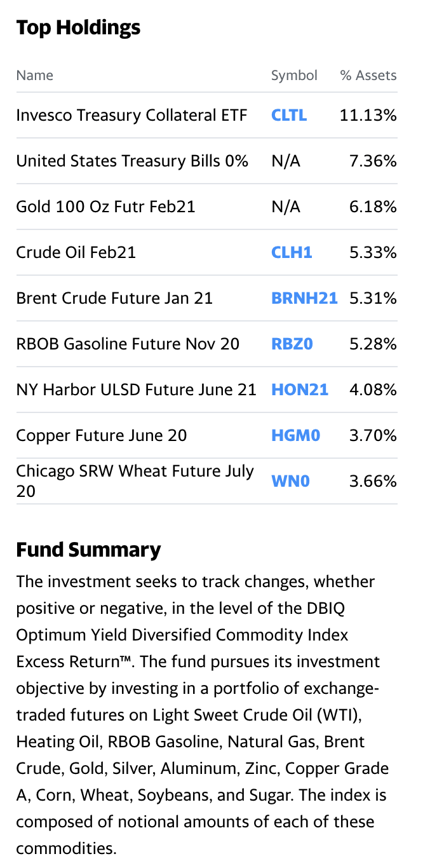Viewport: 437px width, 868px height.
Task: Open the CLH1 symbol link
Action: 292,252
